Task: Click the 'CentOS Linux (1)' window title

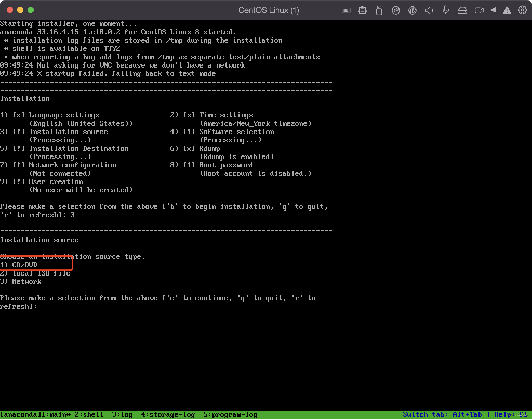Action: coord(269,10)
